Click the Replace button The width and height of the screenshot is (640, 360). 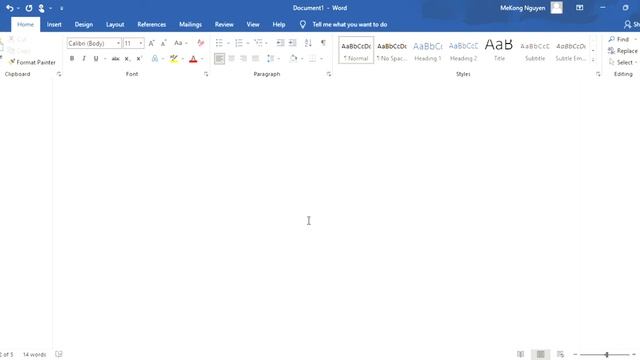click(x=623, y=51)
